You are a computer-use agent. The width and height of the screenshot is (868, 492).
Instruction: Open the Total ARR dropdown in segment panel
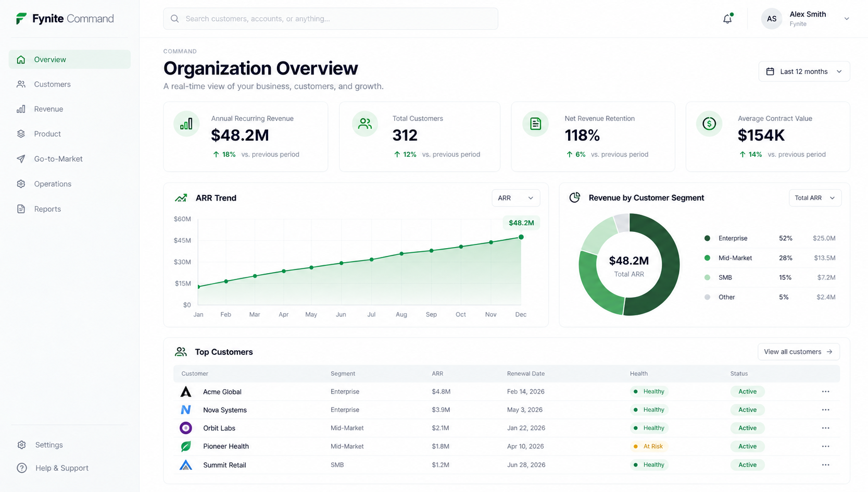[815, 198]
